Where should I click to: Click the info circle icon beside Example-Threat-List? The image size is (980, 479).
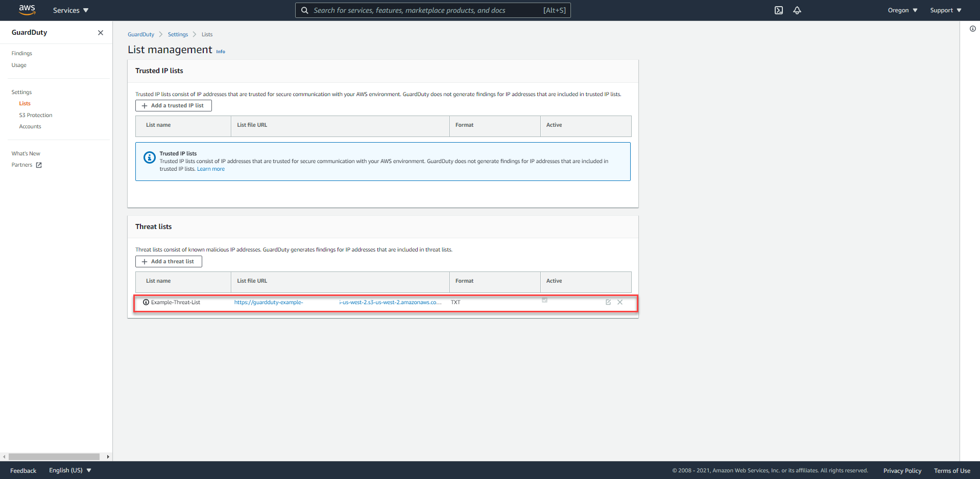click(x=146, y=302)
